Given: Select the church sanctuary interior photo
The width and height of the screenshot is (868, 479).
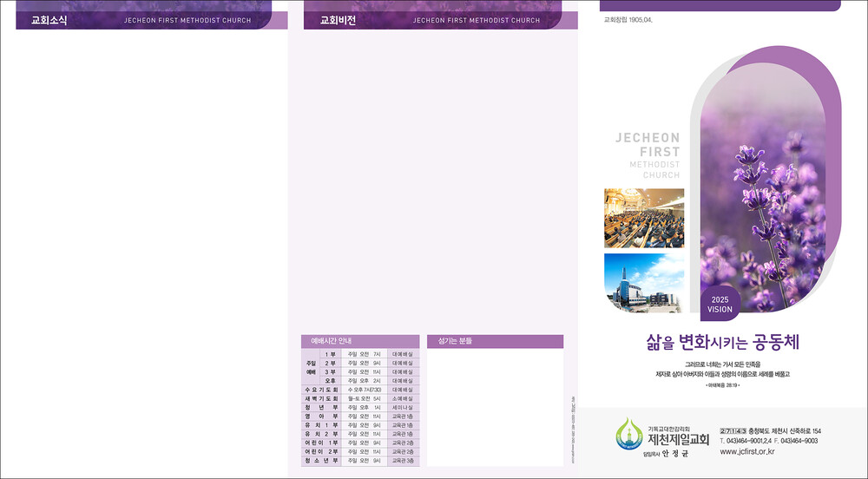Looking at the screenshot, I should click(x=644, y=218).
